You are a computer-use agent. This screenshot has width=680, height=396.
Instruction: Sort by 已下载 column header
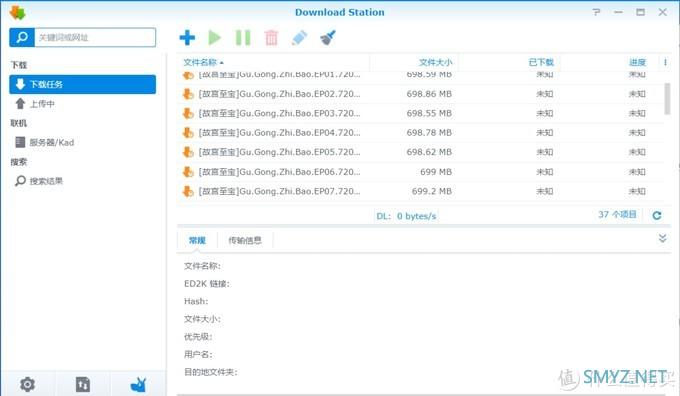pyautogui.click(x=541, y=62)
